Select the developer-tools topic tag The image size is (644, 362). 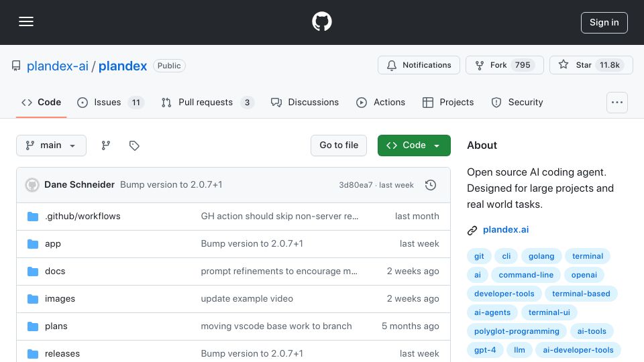click(504, 294)
